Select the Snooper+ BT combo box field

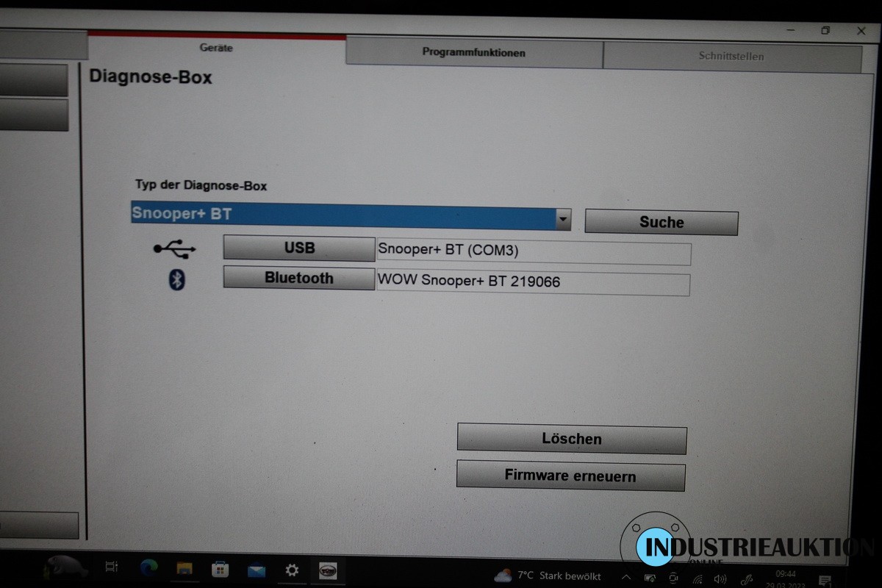[x=343, y=215]
